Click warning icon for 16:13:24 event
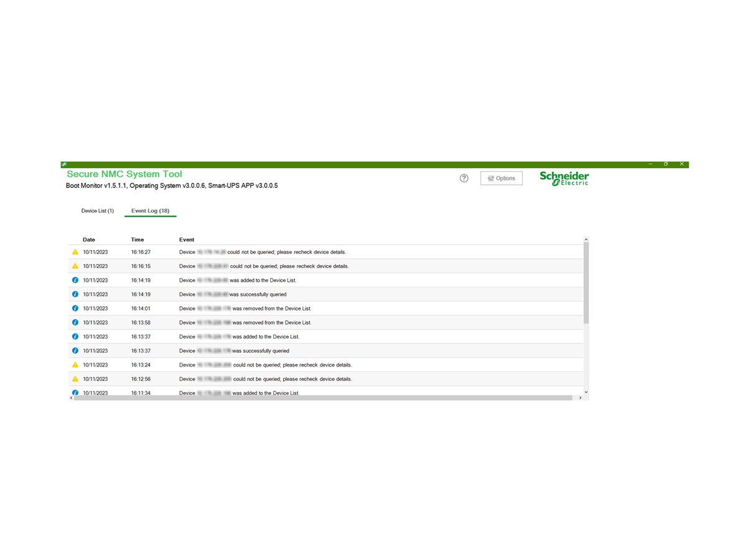747x560 pixels. click(75, 365)
